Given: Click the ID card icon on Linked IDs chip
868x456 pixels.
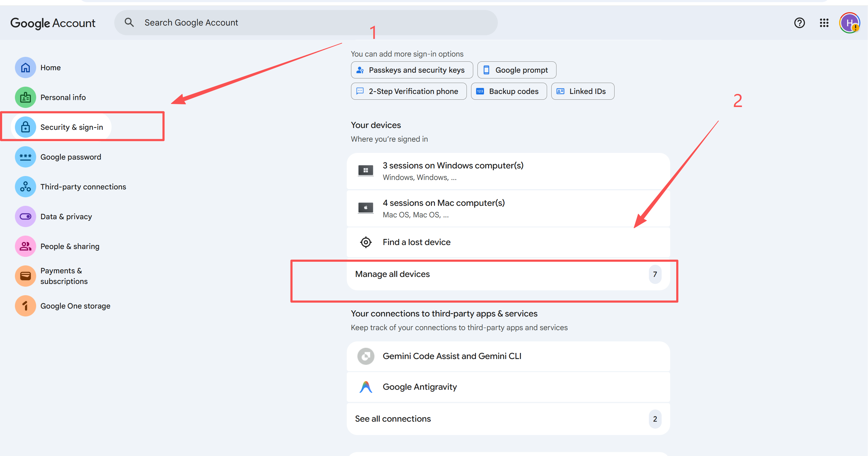Looking at the screenshot, I should pyautogui.click(x=560, y=91).
